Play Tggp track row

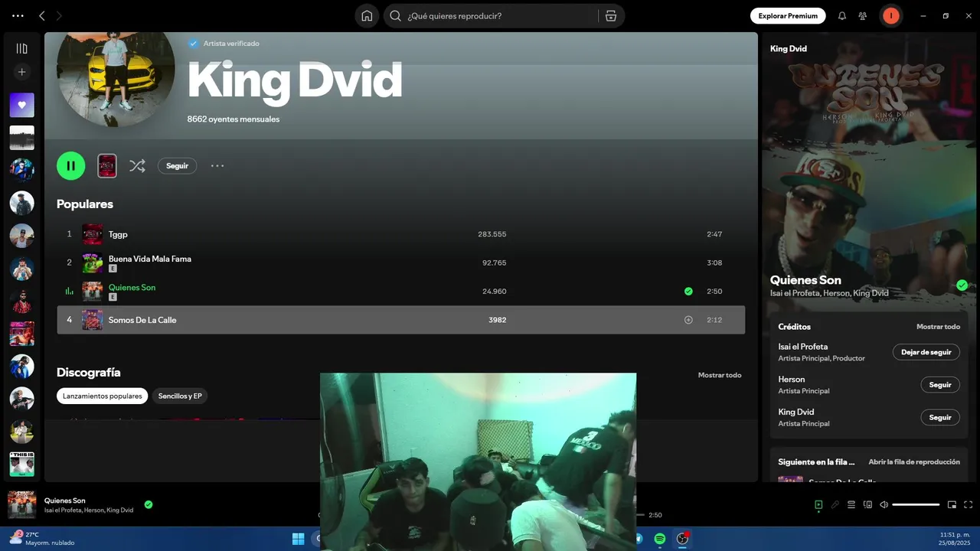coord(400,234)
